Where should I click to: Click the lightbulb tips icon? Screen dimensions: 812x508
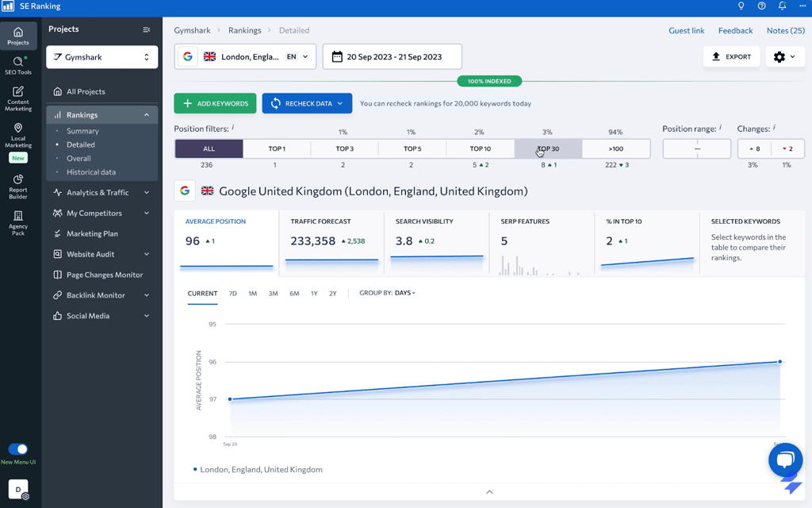coord(741,6)
